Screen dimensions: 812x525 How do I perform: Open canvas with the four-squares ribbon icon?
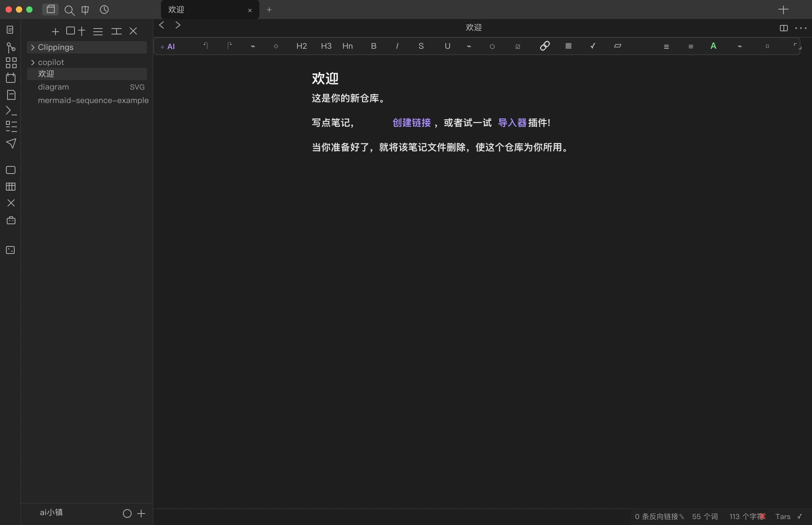(x=11, y=63)
